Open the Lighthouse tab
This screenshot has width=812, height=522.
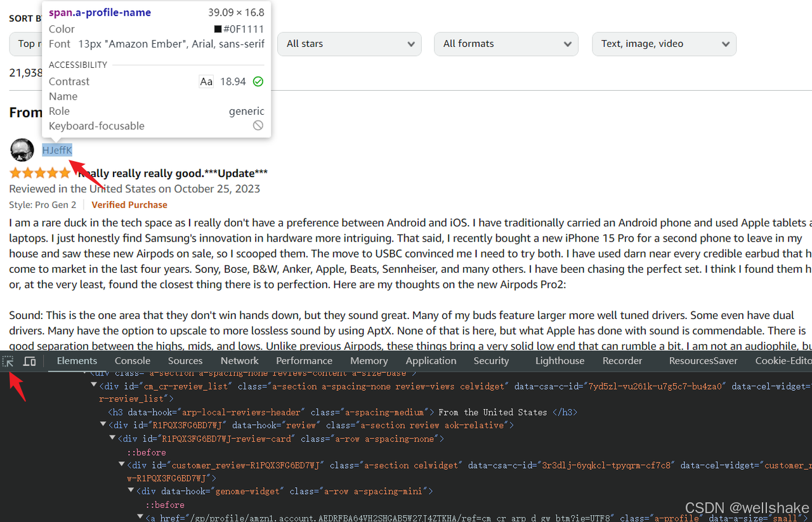560,361
